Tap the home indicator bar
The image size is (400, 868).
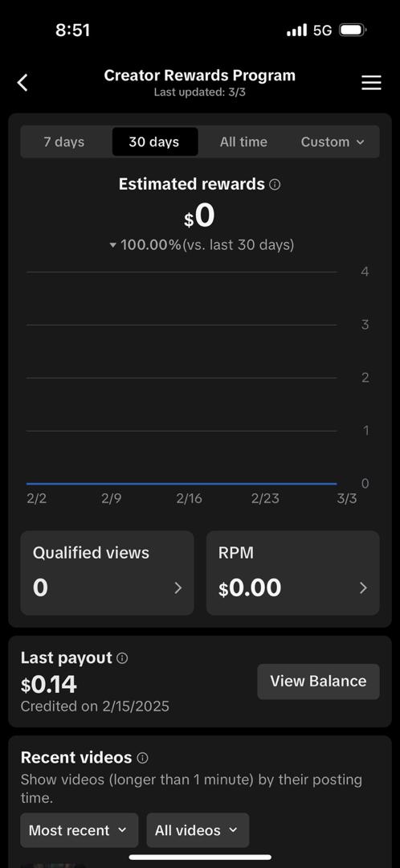pyautogui.click(x=200, y=858)
